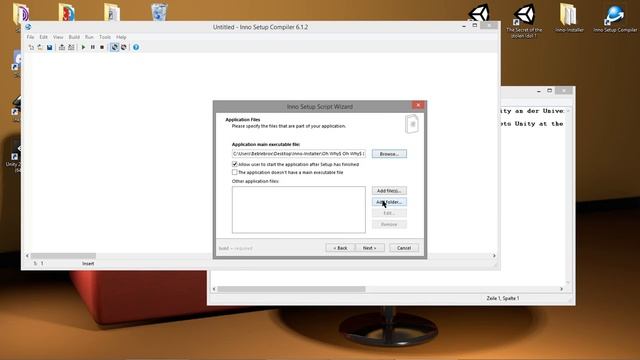Select 'The Secret of the stolen Idol 1' shortcut
This screenshot has width=640, height=360.
tap(524, 20)
